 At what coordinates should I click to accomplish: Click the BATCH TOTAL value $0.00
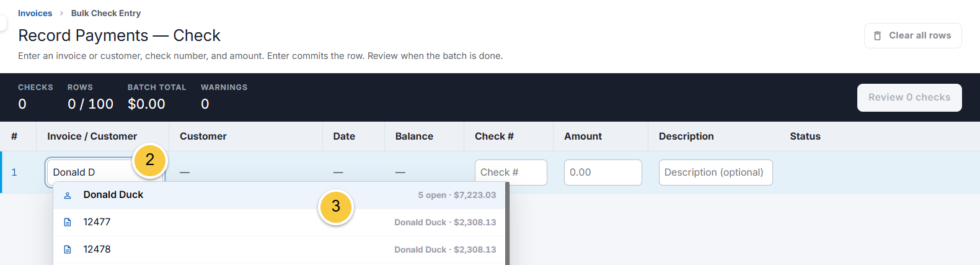tap(146, 104)
